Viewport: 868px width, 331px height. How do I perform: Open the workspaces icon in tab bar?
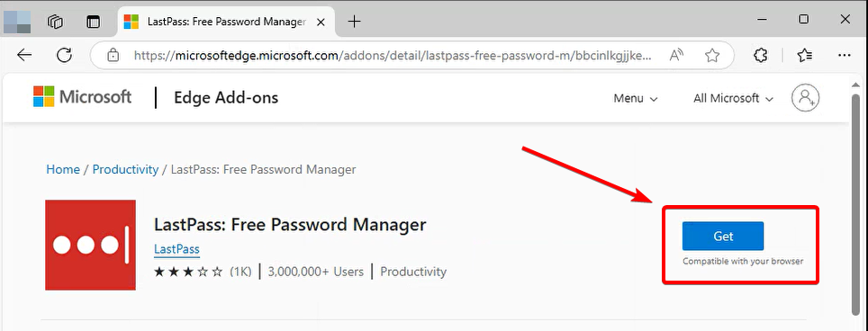coord(55,22)
